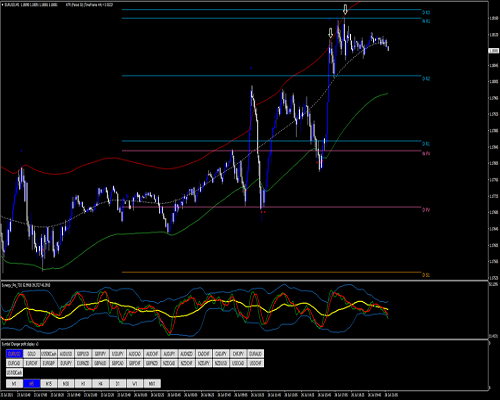
Task: Switch chart symbol to GOLD
Action: (x=32, y=353)
